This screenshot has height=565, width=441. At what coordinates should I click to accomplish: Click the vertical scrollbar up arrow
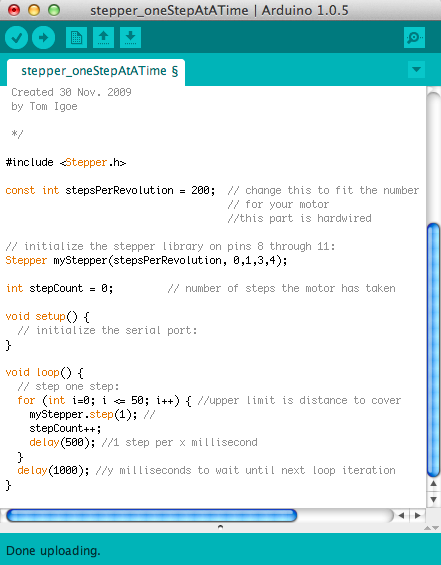pos(433,484)
